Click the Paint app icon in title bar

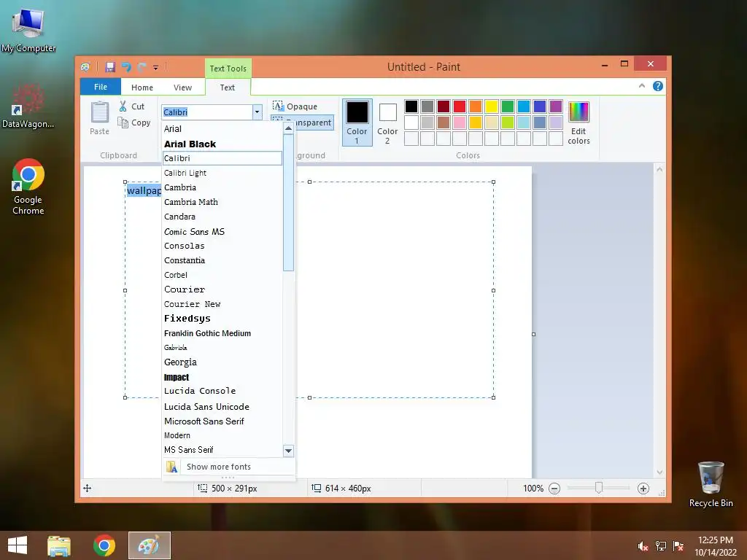(85, 67)
